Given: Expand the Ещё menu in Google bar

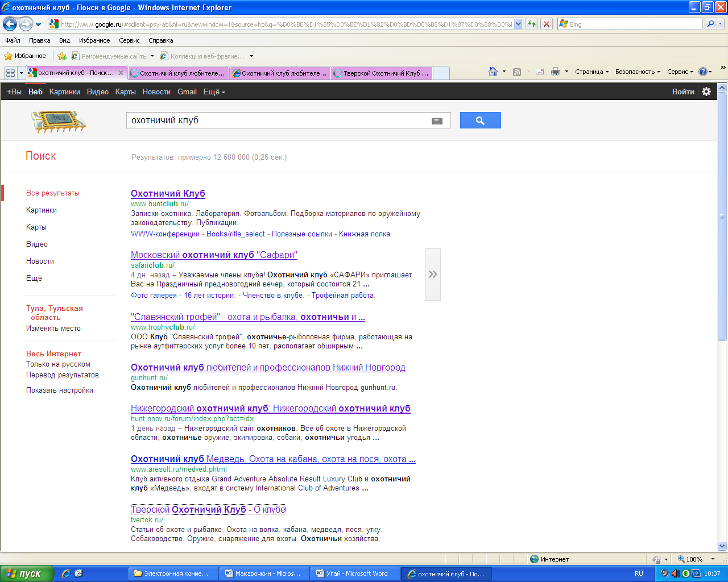Looking at the screenshot, I should click(x=214, y=92).
